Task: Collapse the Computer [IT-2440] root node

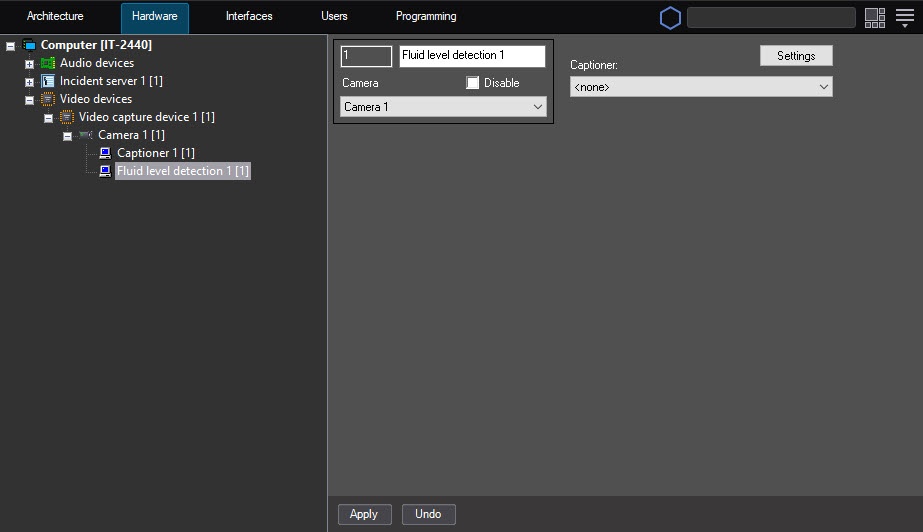Action: pyautogui.click(x=10, y=46)
